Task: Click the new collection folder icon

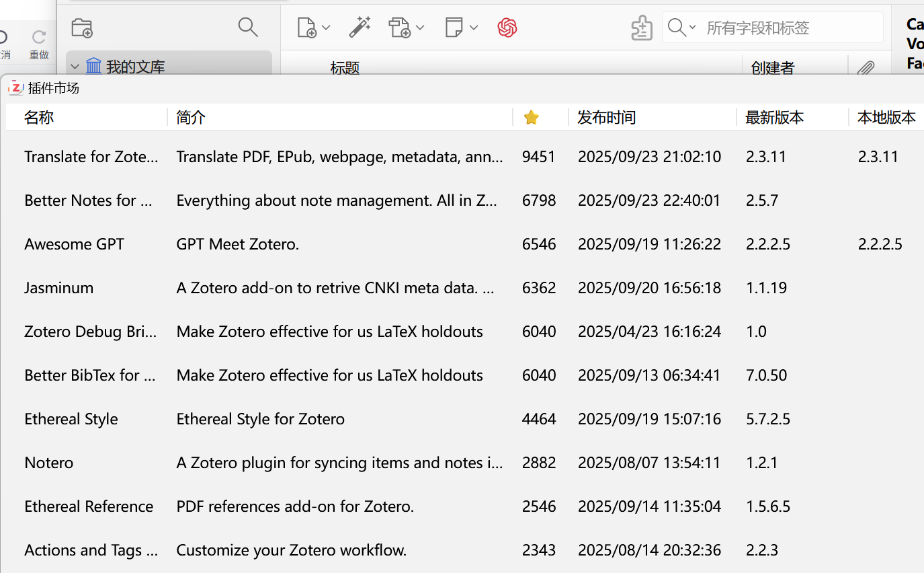Action: (x=82, y=28)
